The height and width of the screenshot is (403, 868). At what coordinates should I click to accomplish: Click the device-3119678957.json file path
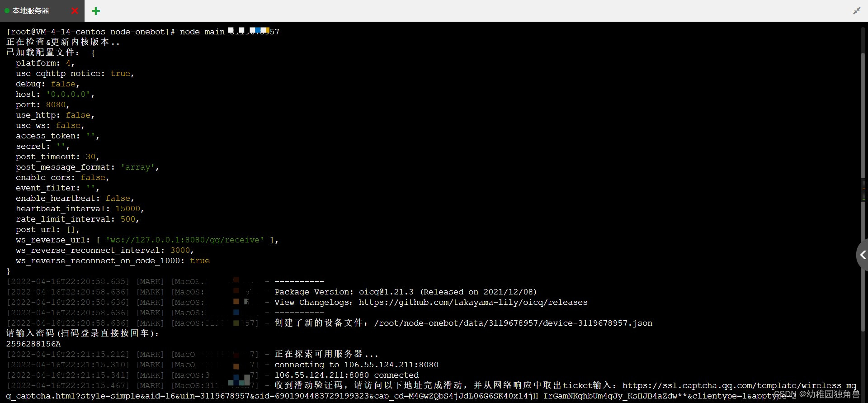coord(513,323)
